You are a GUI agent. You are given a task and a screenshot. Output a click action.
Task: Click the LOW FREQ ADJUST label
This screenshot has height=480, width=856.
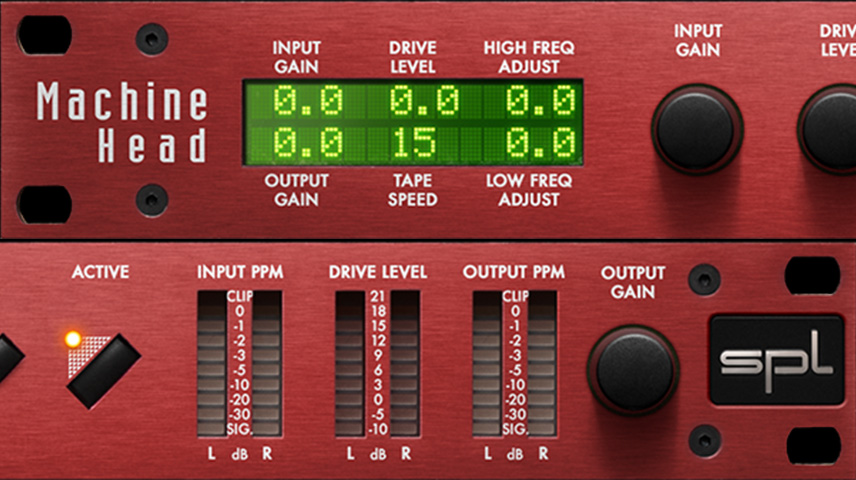529,190
